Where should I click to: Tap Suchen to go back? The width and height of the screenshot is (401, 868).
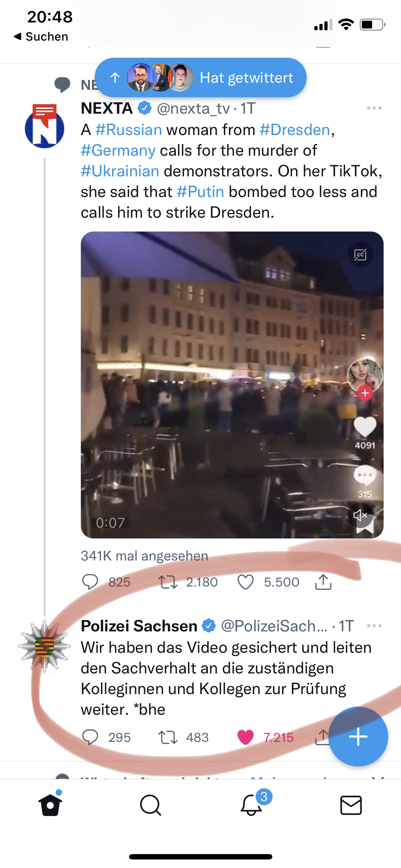point(41,36)
